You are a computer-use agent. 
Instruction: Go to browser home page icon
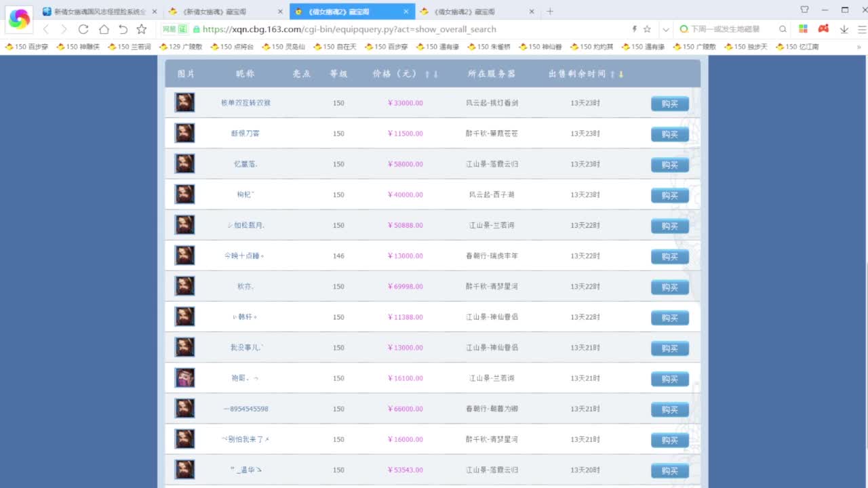104,29
